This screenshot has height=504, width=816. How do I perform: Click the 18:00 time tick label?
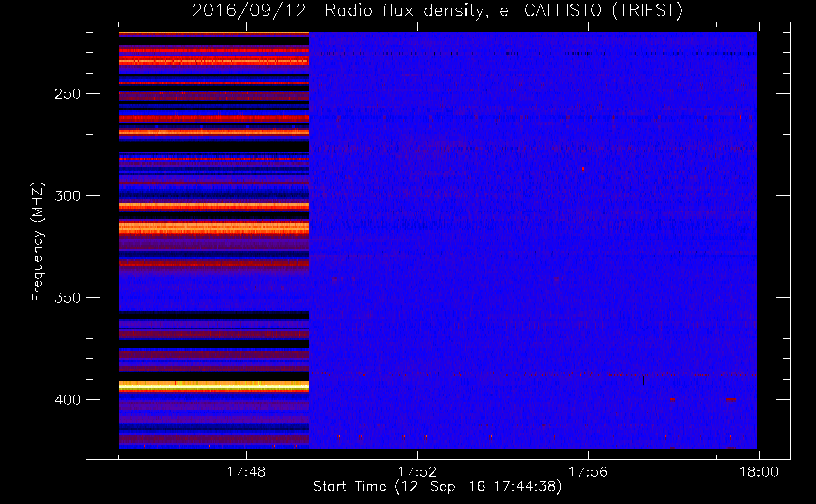759,472
